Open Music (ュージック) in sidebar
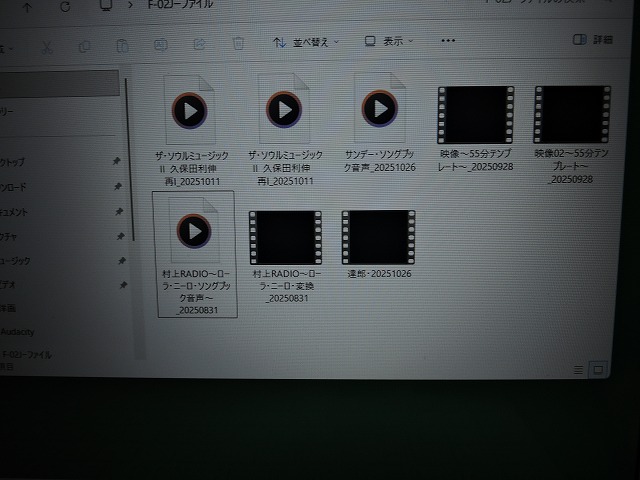The image size is (640, 480). (x=15, y=260)
